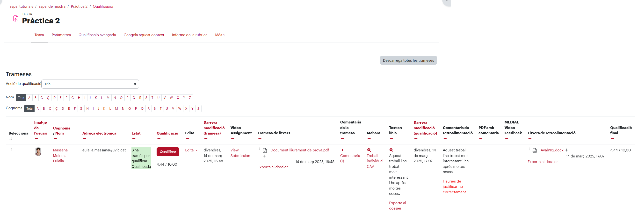Open the View Submission link
Screen dimensions: 644x217
pos(240,153)
